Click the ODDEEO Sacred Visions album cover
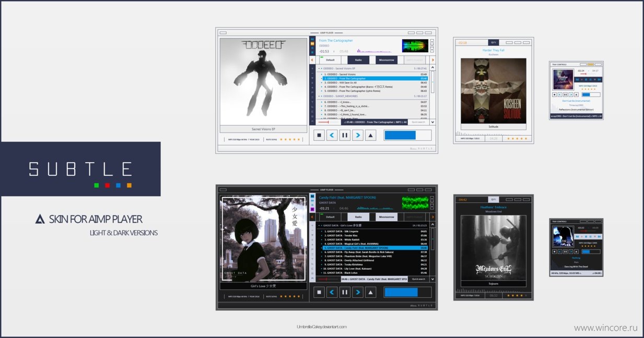This screenshot has width=644, height=338. pyautogui.click(x=263, y=81)
